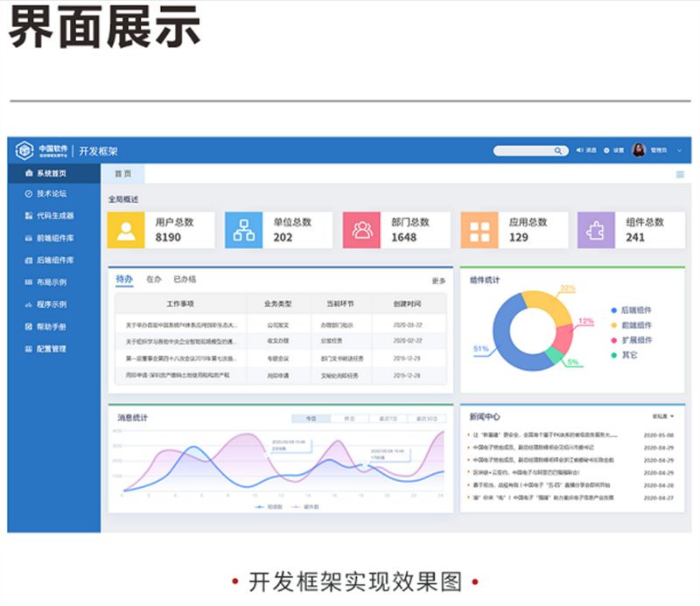Expand the 管理员 user dropdown chevron

680,150
